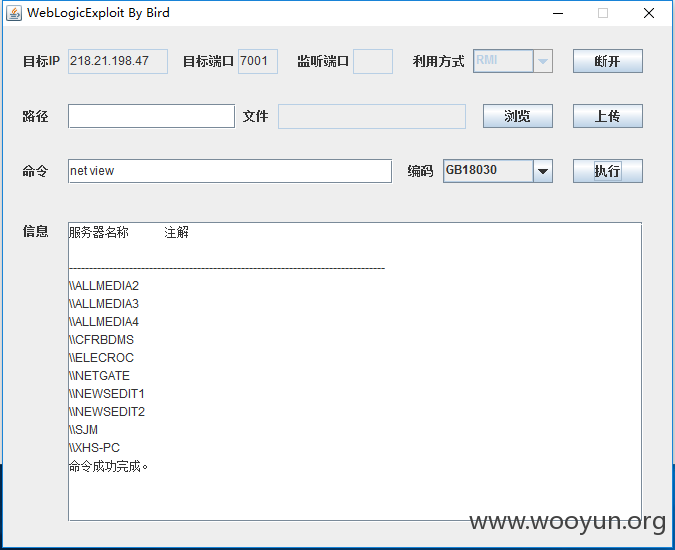Click the 命令 field containing net view
Screen dimensions: 675x550
pos(230,171)
